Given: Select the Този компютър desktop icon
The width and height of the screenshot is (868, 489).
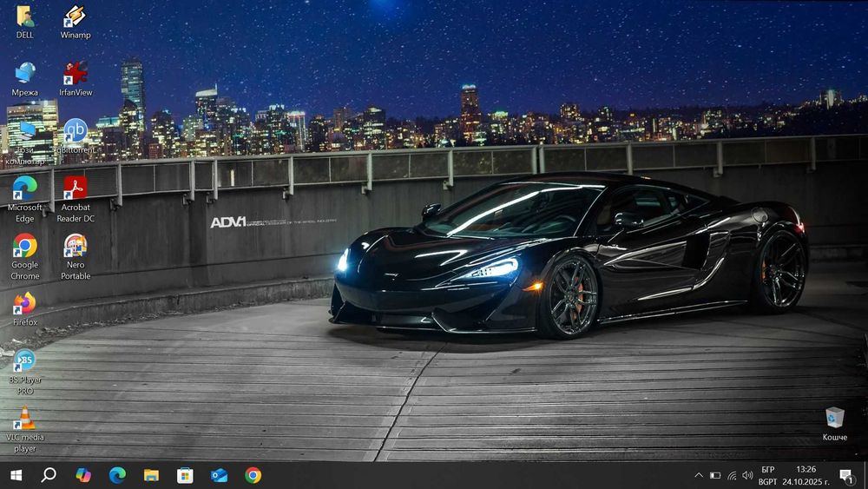Looking at the screenshot, I should (x=25, y=143).
